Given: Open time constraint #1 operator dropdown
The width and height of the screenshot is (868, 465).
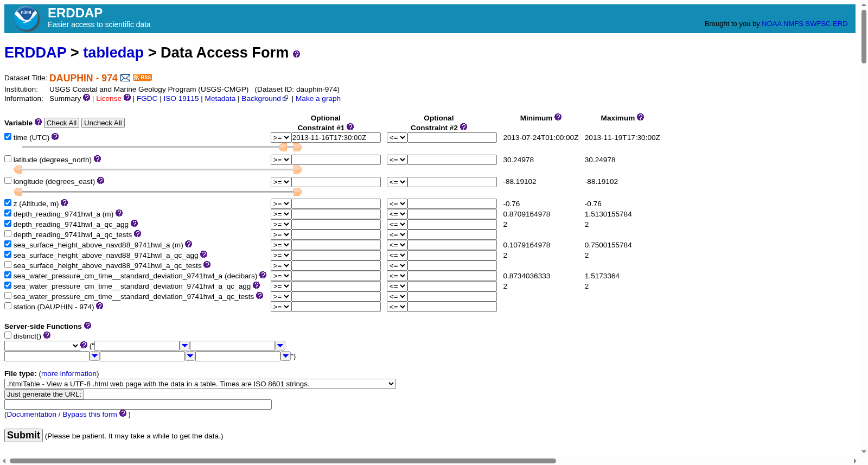Looking at the screenshot, I should pyautogui.click(x=281, y=138).
